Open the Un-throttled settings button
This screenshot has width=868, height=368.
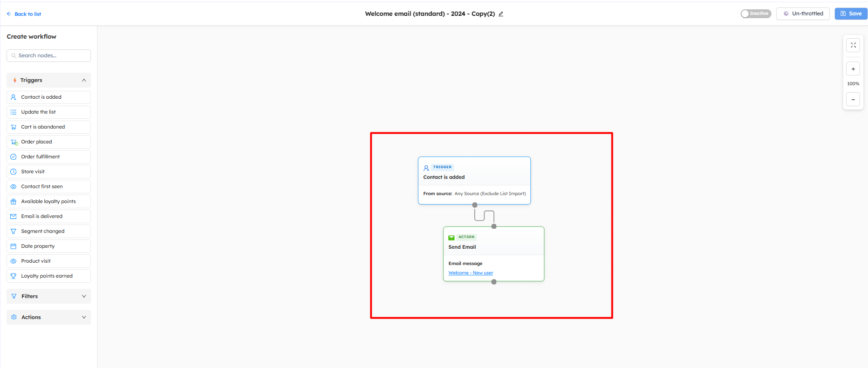tap(803, 14)
